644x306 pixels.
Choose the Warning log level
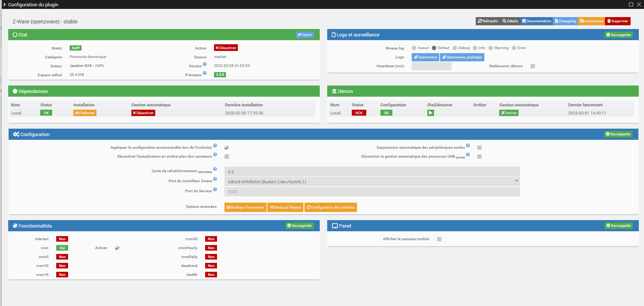491,48
